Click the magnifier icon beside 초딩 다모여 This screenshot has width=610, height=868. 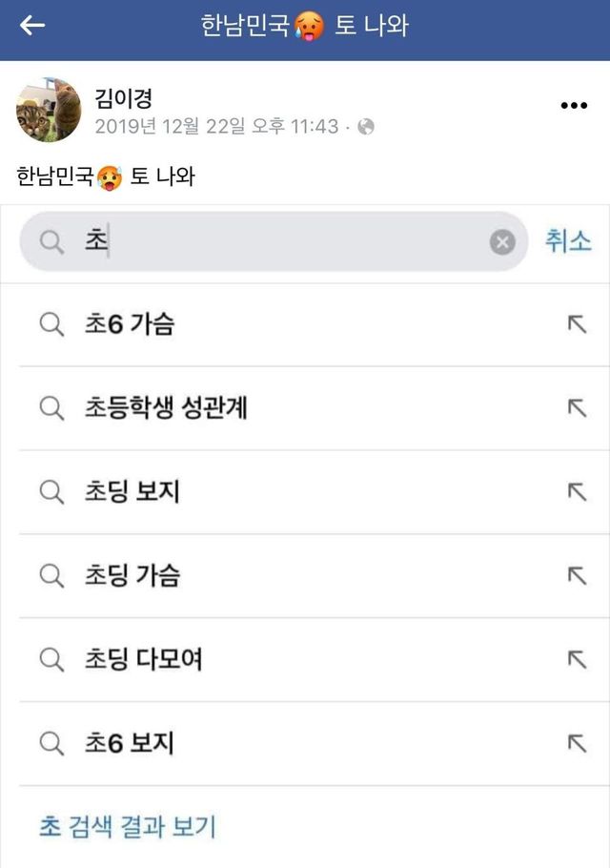pos(51,659)
